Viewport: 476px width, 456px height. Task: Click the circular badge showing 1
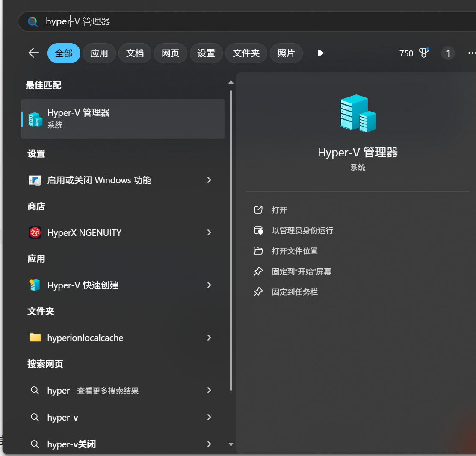448,53
